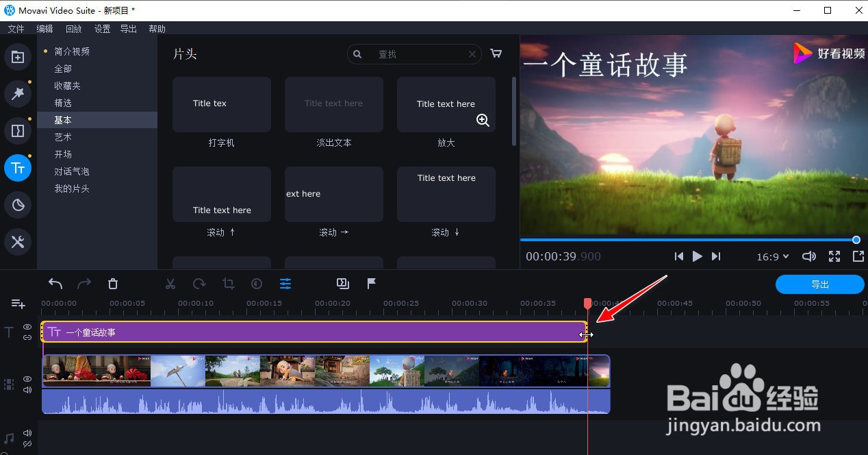Click the add track icon
Screen dimensions: 868x455
(18, 304)
